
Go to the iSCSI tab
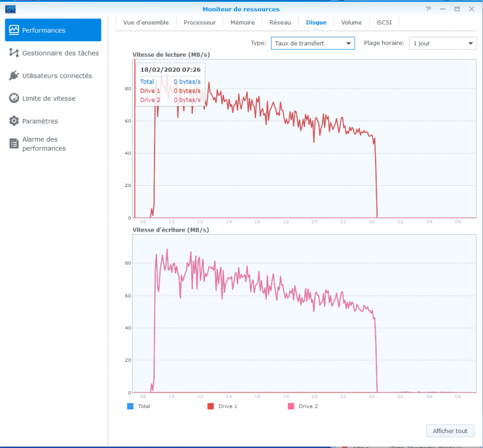tap(384, 23)
